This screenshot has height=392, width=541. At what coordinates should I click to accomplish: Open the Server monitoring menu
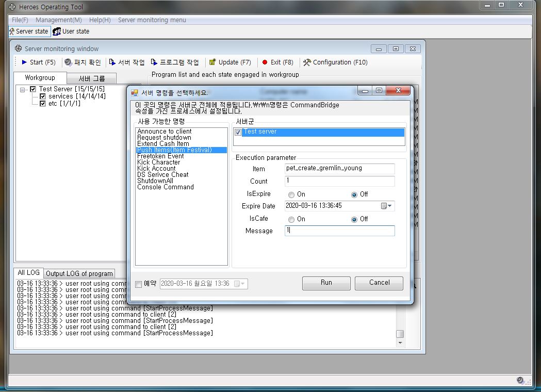pyautogui.click(x=152, y=20)
